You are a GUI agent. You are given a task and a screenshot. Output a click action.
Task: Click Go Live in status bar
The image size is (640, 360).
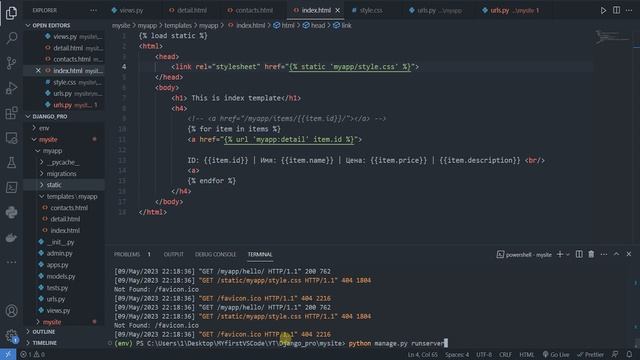click(x=556, y=354)
